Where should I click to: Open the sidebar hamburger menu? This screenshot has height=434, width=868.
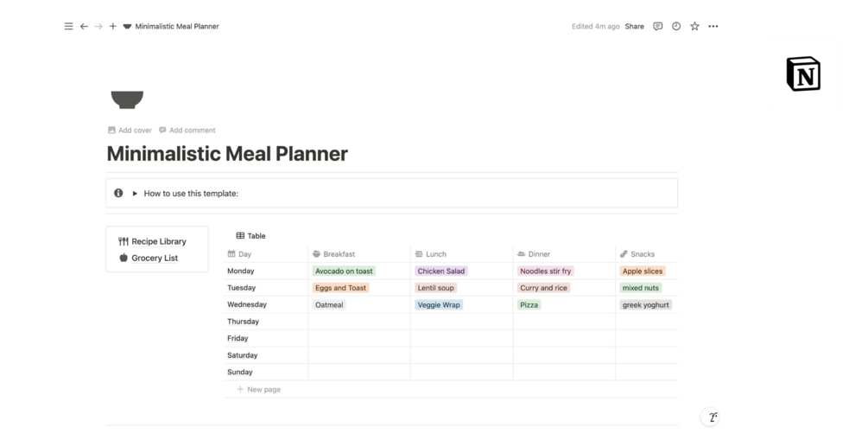[x=69, y=27]
